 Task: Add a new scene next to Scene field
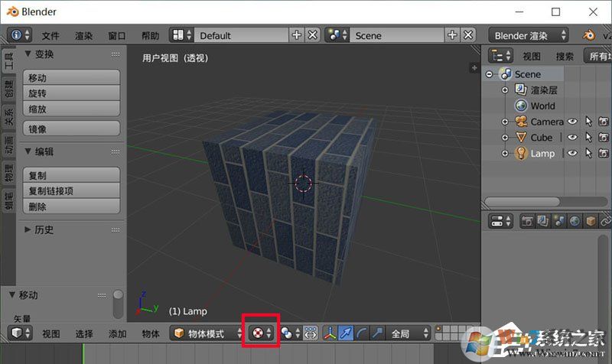click(x=452, y=35)
